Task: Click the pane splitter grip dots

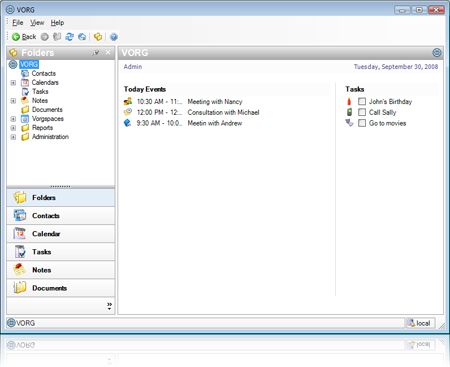Action: pyautogui.click(x=60, y=187)
